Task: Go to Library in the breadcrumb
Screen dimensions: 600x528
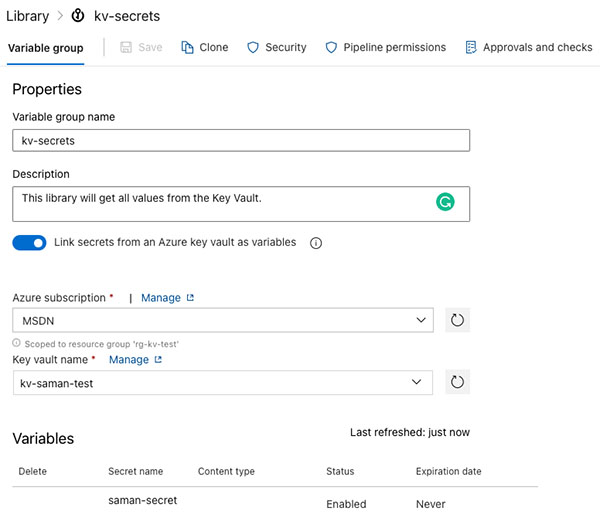Action: tap(27, 16)
